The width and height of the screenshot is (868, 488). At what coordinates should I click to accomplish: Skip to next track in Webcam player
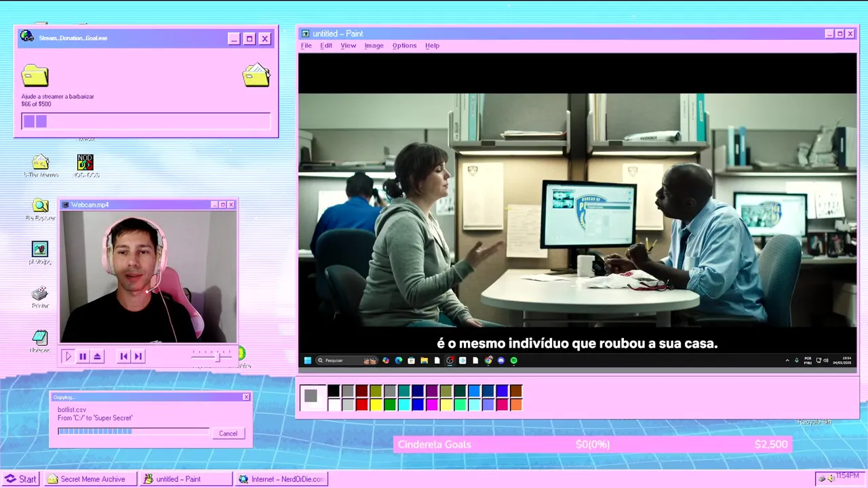tap(138, 357)
